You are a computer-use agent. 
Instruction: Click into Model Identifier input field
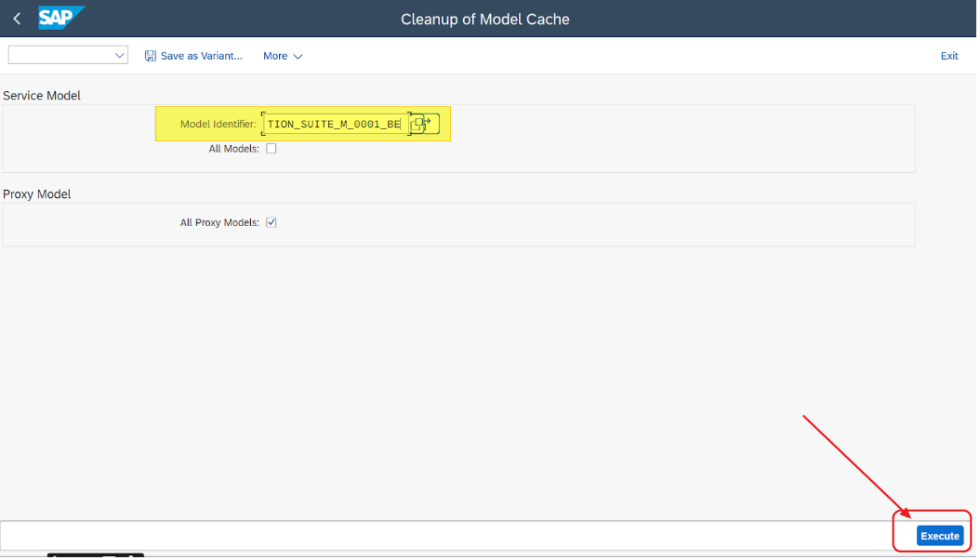[x=335, y=124]
